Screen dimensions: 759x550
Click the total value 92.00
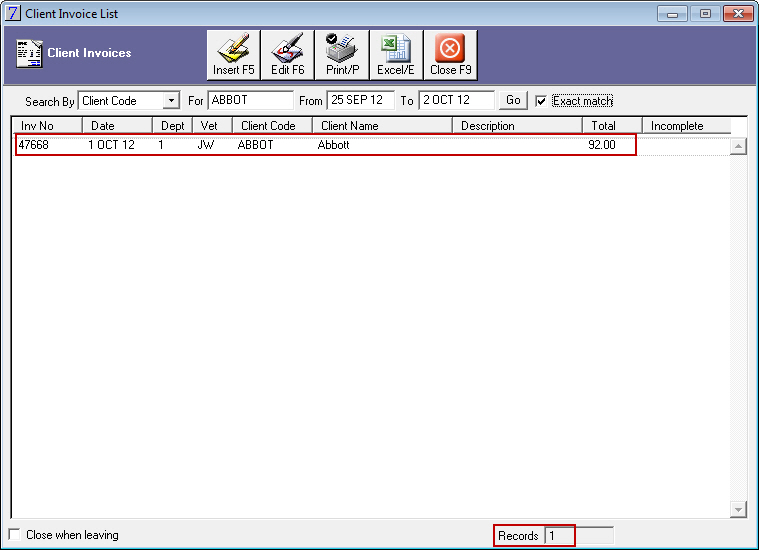[x=602, y=145]
